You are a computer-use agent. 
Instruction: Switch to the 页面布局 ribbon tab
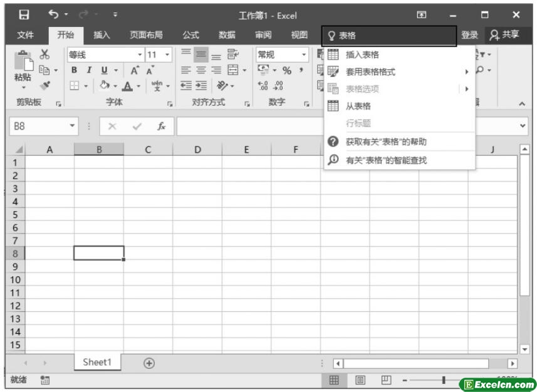click(146, 36)
